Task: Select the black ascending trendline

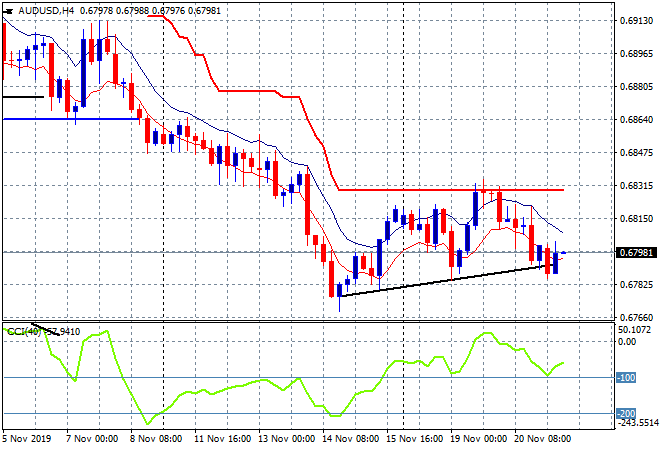Action: click(x=448, y=280)
